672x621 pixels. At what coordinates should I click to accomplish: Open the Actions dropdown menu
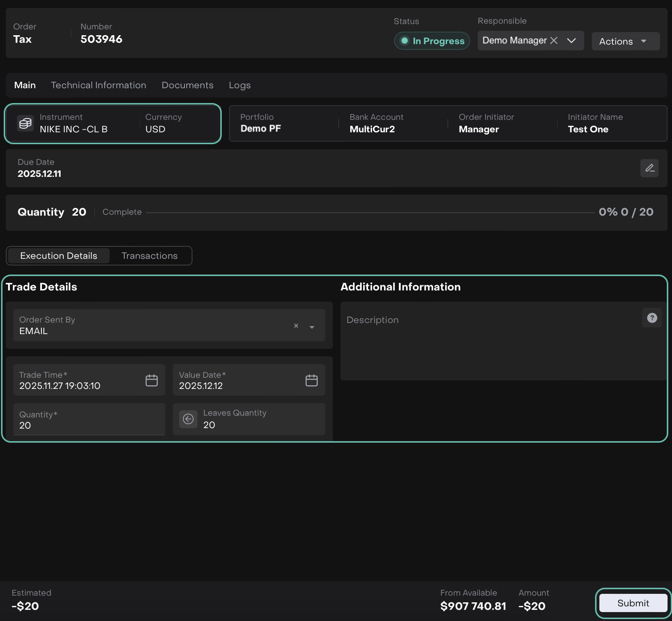[x=625, y=41]
